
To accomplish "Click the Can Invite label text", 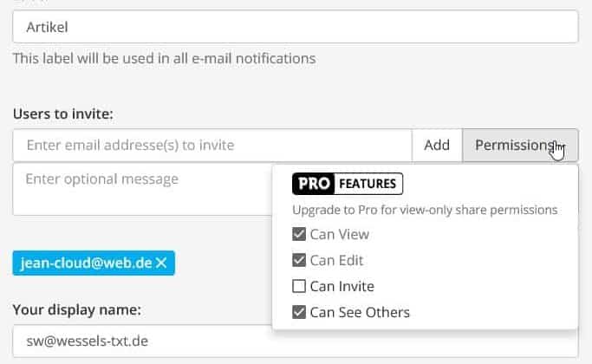I will click(x=342, y=287).
